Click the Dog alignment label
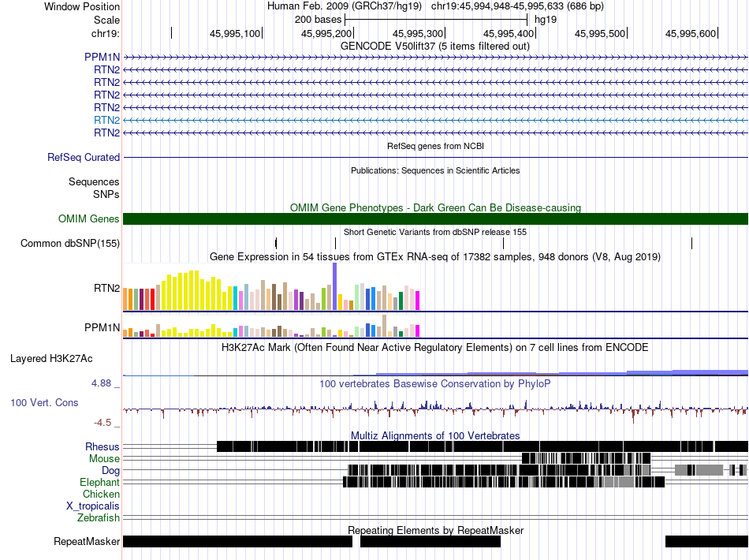Screen dimensions: 749x560 pos(110,471)
